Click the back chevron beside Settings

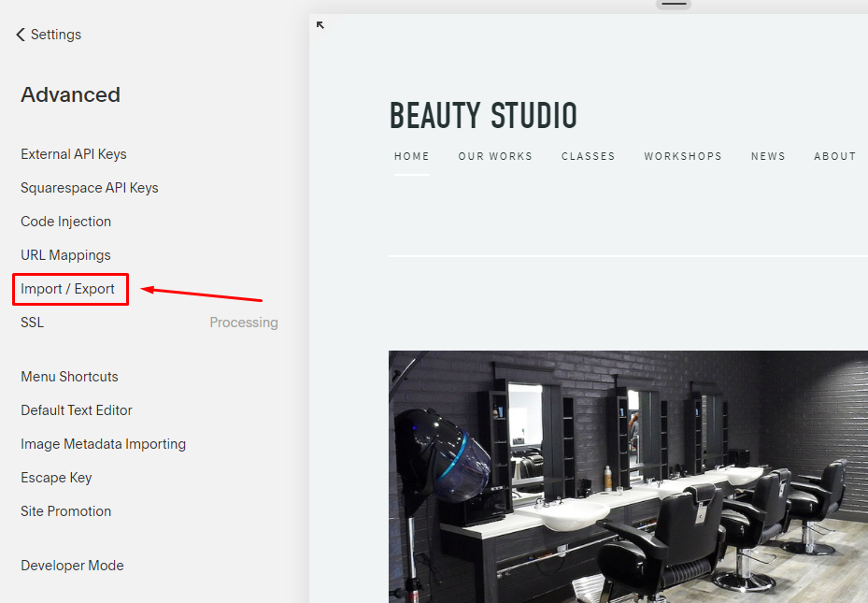[21, 35]
